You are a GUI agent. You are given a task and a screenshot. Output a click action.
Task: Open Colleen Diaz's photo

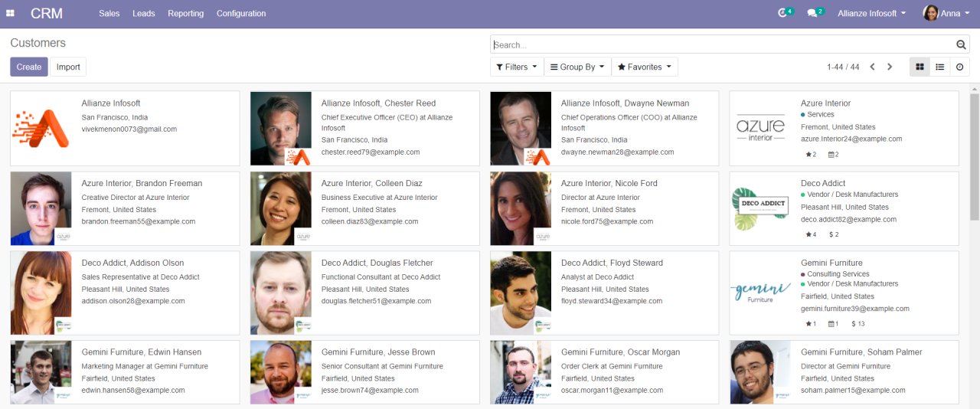tap(281, 208)
